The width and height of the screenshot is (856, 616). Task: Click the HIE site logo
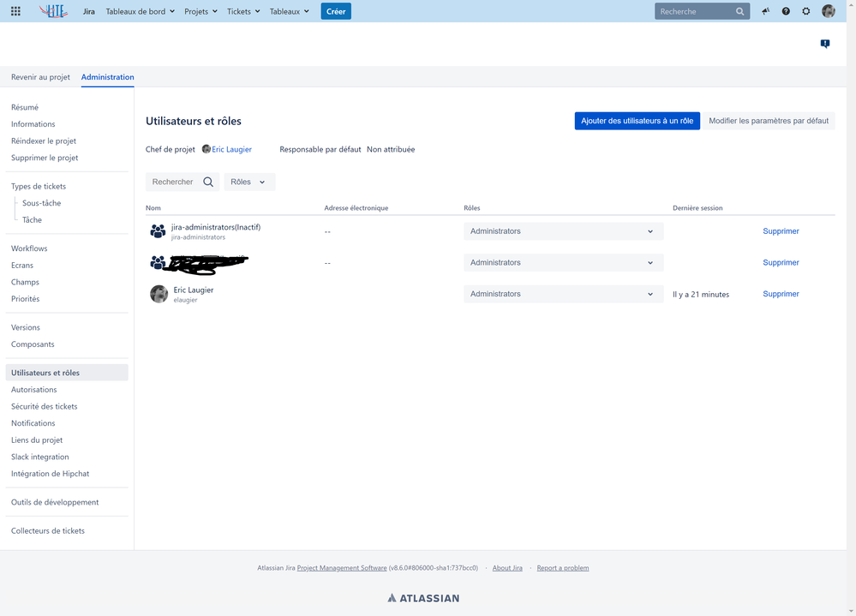(x=53, y=11)
